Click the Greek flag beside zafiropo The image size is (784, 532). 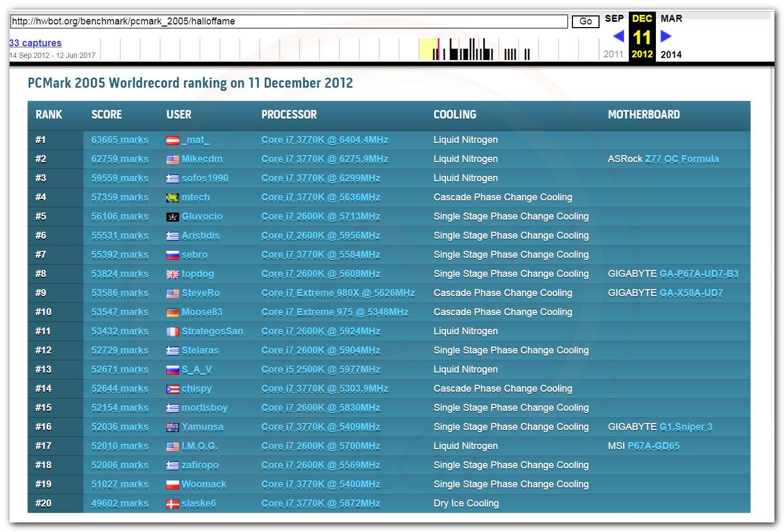click(172, 466)
